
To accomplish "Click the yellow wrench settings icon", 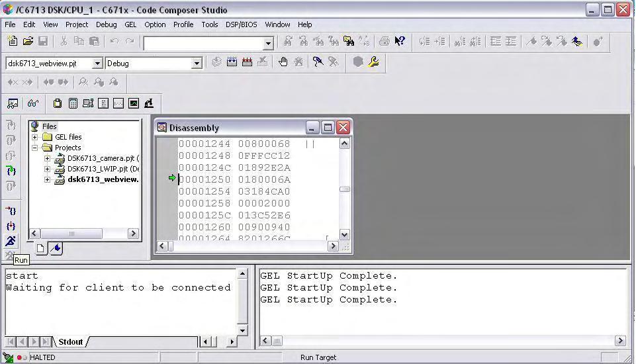I will click(x=373, y=62).
